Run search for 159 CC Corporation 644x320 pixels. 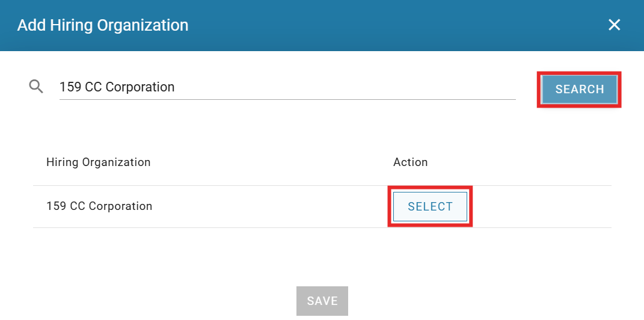pyautogui.click(x=579, y=90)
